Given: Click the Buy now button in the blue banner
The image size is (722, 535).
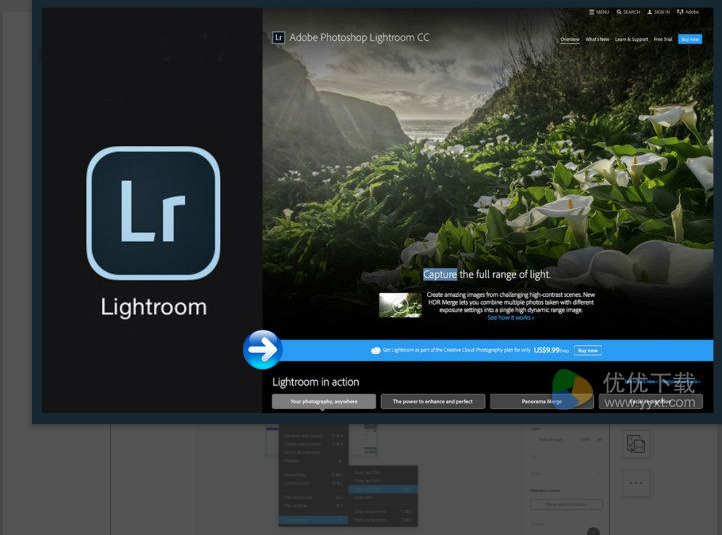Looking at the screenshot, I should tap(588, 350).
